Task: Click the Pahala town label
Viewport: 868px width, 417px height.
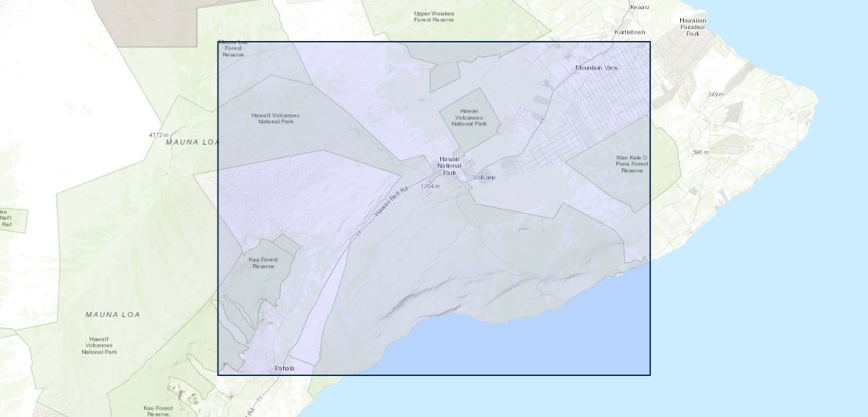Action: pos(284,368)
